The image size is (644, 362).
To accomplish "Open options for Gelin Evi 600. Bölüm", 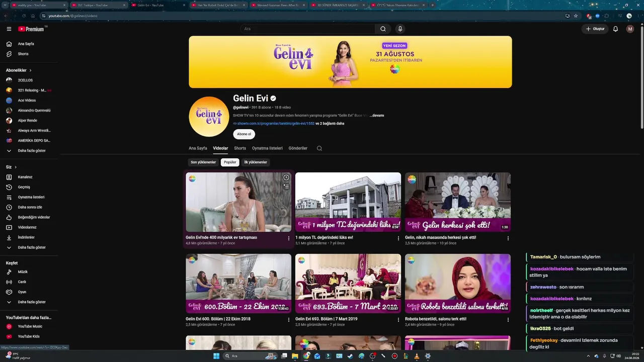I will coord(289,320).
